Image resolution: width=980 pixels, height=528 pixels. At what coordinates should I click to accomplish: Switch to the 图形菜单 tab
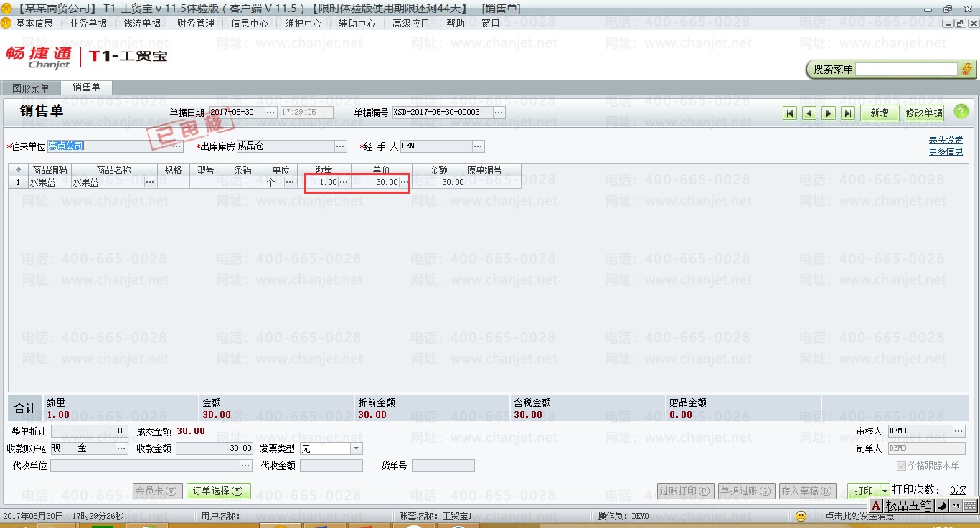pyautogui.click(x=31, y=88)
